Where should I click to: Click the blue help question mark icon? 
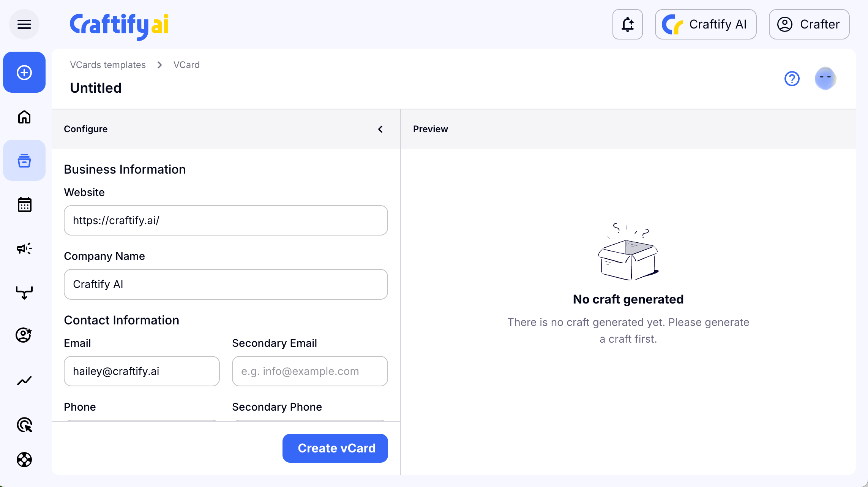[792, 79]
